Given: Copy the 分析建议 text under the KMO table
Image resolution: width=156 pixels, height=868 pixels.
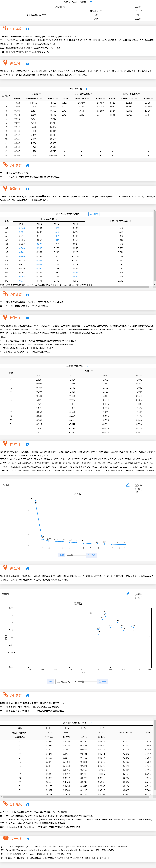Looking at the screenshot, I should (x=28, y=29).
